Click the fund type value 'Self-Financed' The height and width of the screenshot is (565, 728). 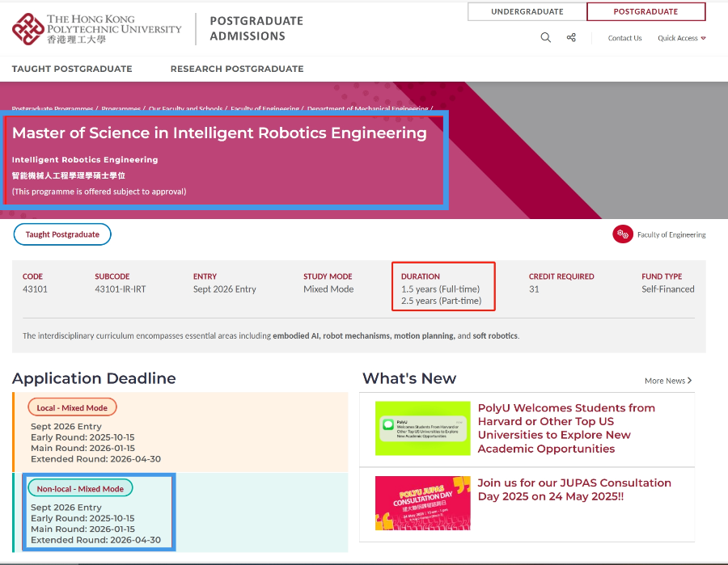point(667,289)
